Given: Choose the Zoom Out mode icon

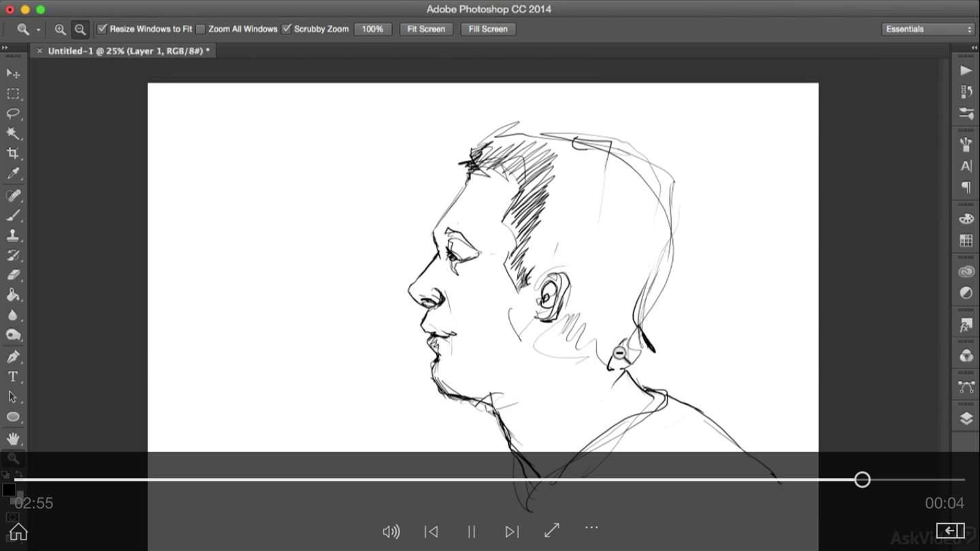Looking at the screenshot, I should coord(80,29).
